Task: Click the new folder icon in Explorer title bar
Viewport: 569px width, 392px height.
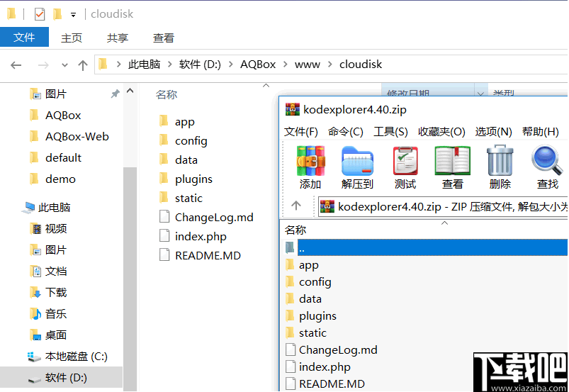Action: (57, 14)
